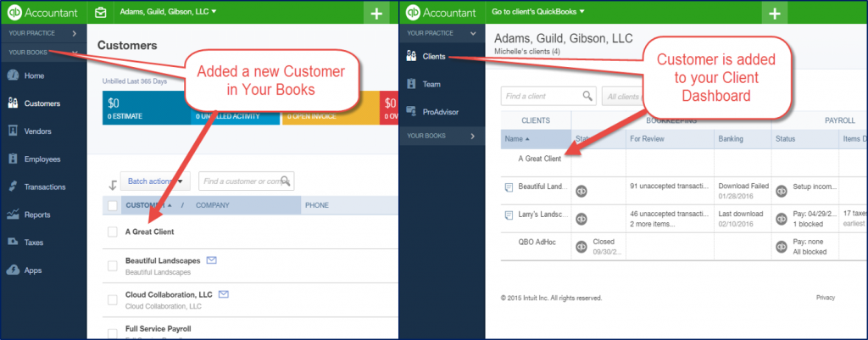Click the Find a client search field
Viewport: 868px width, 340px height.
click(548, 96)
